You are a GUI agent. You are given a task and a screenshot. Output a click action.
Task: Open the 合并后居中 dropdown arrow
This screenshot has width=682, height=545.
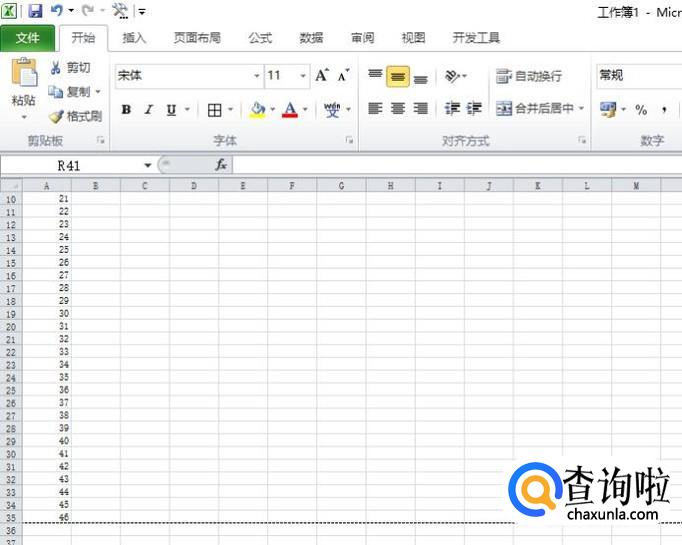(581, 108)
